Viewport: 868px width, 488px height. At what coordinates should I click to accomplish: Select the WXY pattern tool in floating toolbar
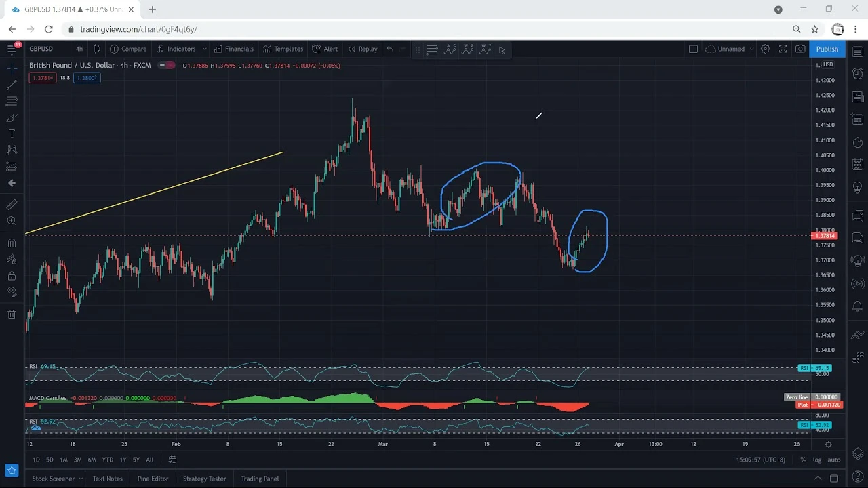pyautogui.click(x=486, y=49)
